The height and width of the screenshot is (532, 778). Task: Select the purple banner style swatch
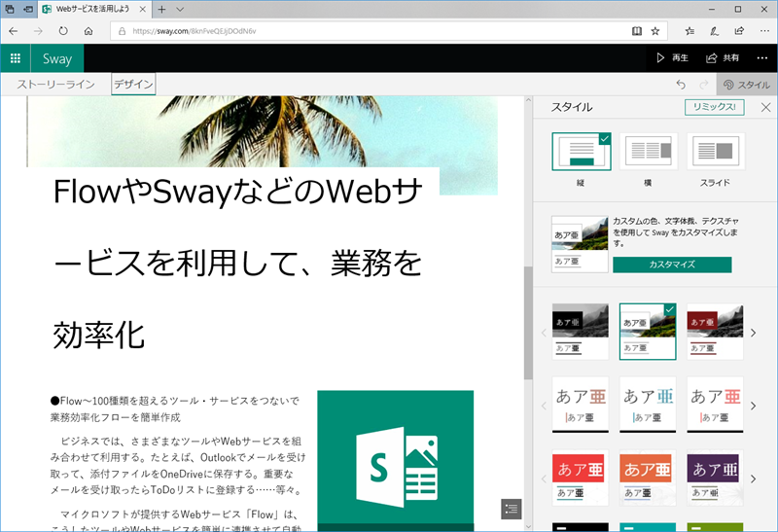[x=715, y=478]
